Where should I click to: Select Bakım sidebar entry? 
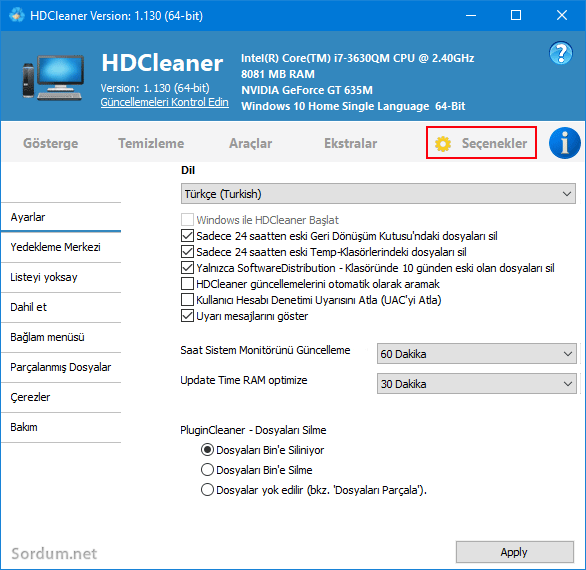(x=61, y=427)
